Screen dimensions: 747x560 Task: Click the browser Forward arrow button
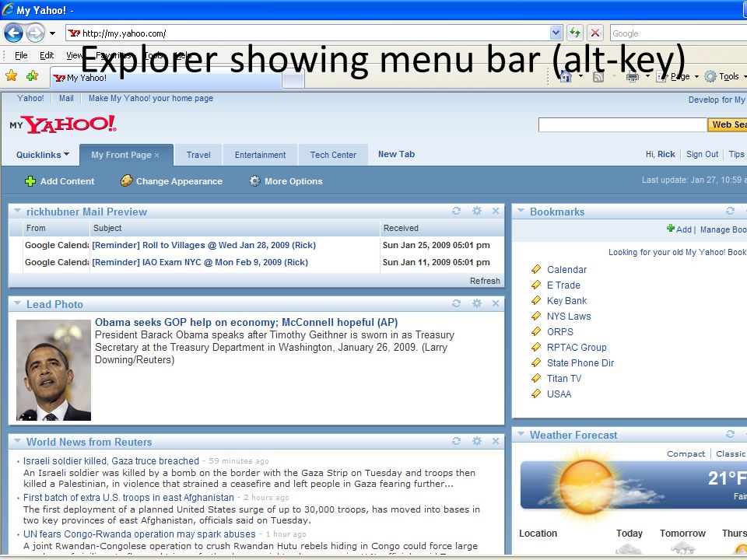point(35,33)
